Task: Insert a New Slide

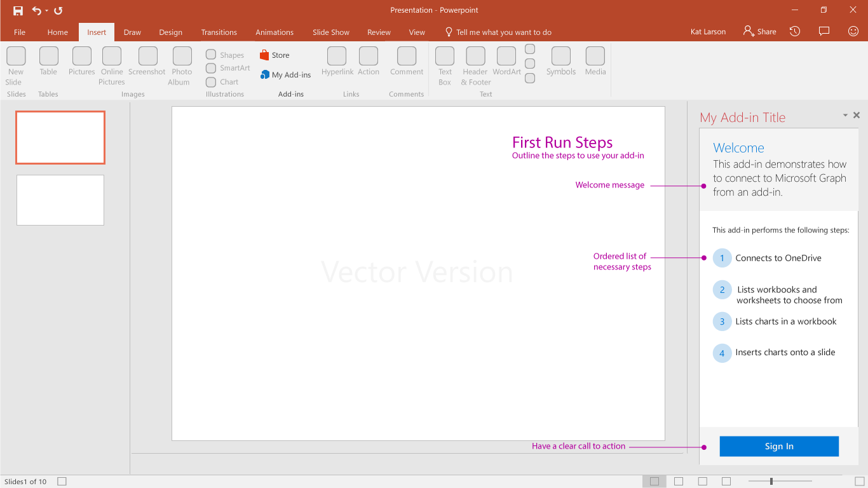Action: pos(15,66)
